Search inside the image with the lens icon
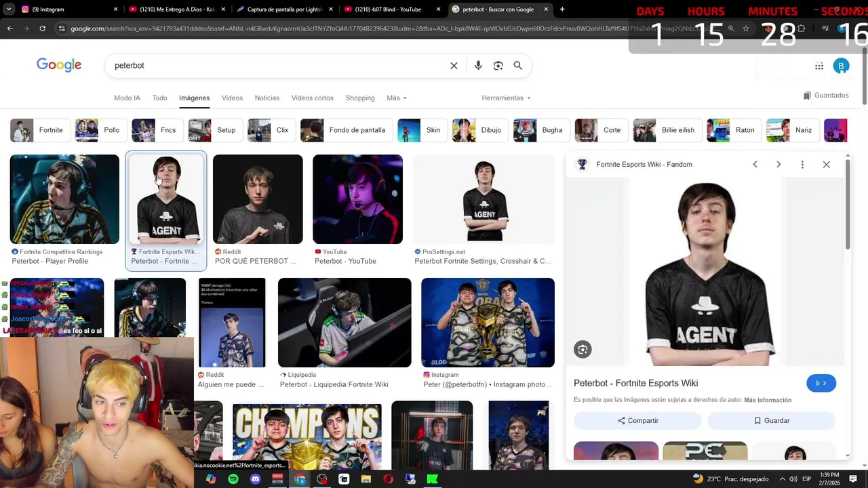Image resolution: width=868 pixels, height=488 pixels. point(583,349)
